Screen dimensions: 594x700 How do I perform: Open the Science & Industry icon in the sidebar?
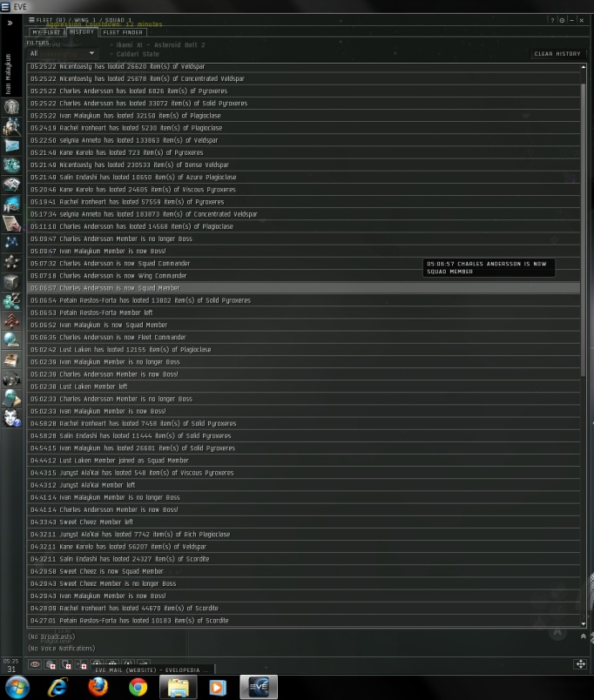pyautogui.click(x=11, y=204)
